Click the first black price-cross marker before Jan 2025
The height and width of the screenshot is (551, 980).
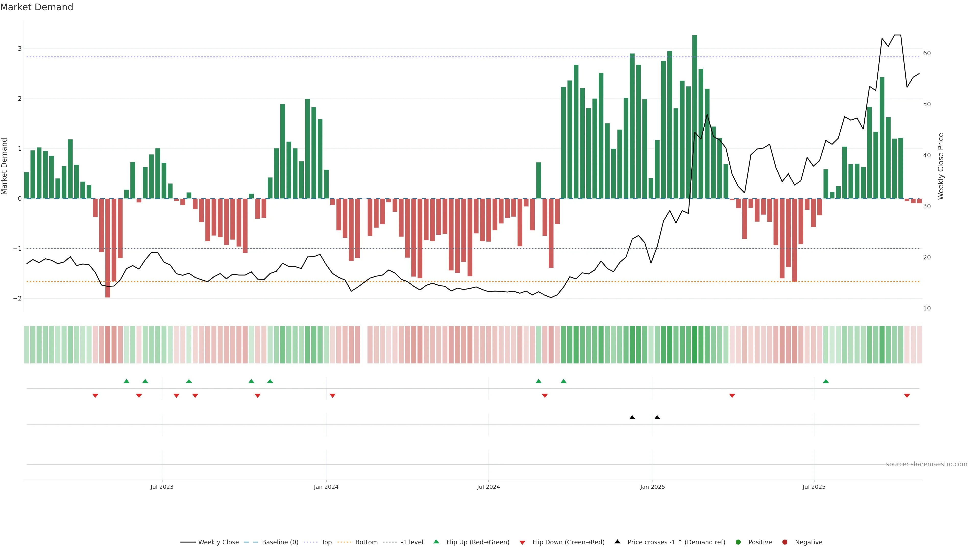[632, 418]
